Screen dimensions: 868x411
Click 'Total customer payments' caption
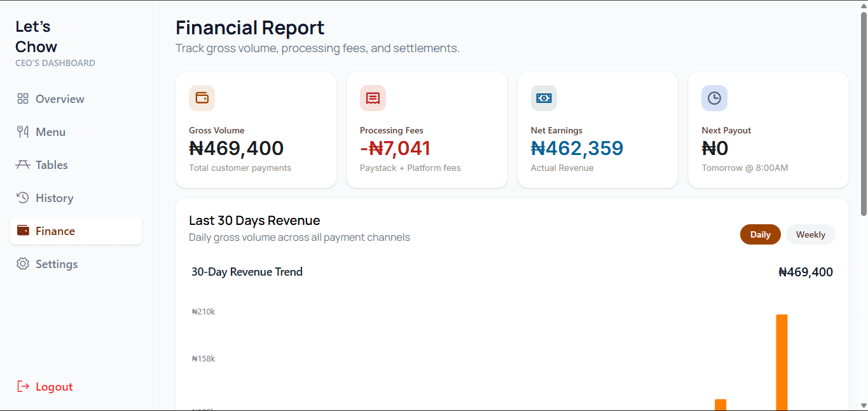(x=240, y=168)
